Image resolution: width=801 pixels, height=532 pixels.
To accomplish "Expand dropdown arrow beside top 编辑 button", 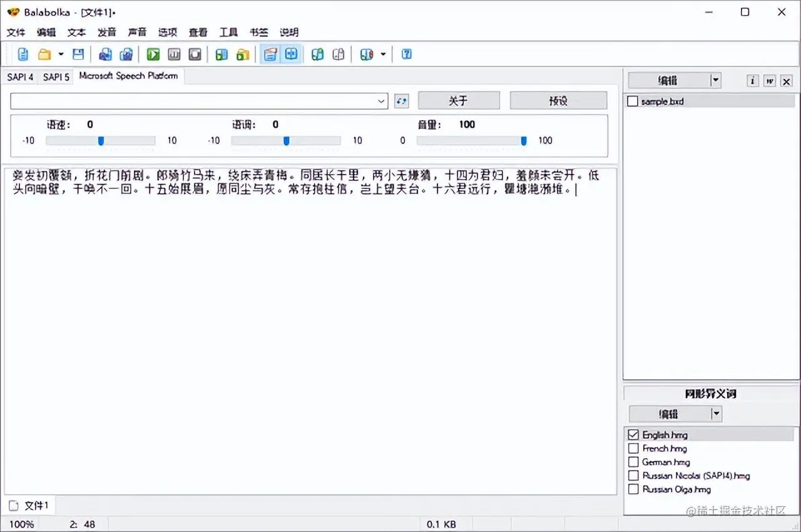I will coord(716,81).
